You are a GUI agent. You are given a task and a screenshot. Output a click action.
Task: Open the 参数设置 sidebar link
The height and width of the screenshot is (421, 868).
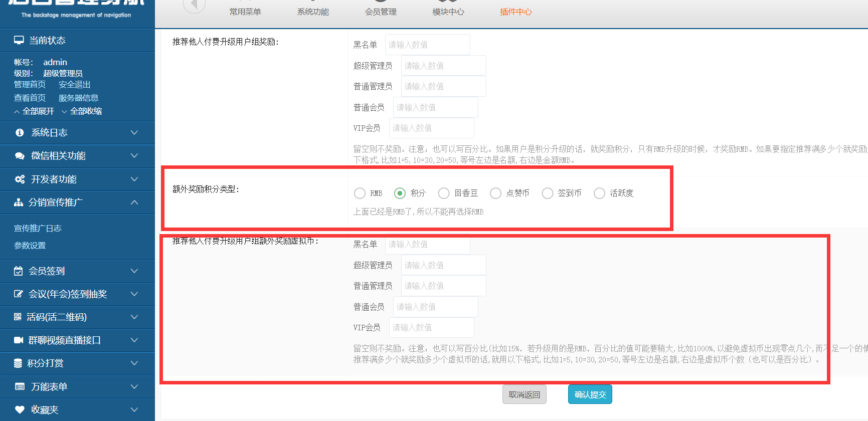coord(30,246)
